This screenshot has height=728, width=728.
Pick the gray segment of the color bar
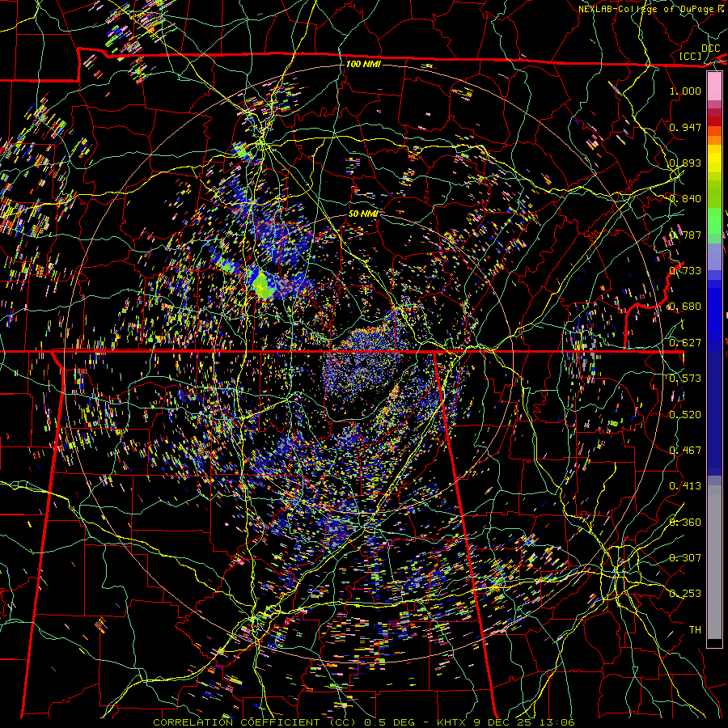714,562
